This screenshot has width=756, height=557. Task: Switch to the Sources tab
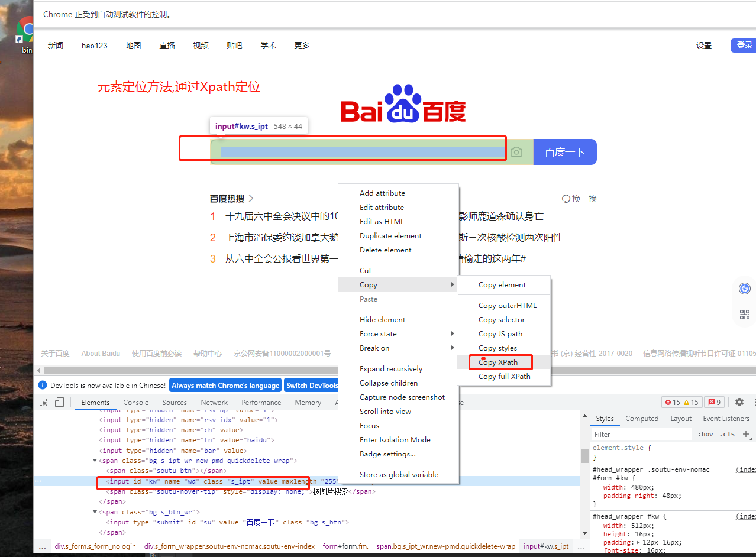coord(175,403)
